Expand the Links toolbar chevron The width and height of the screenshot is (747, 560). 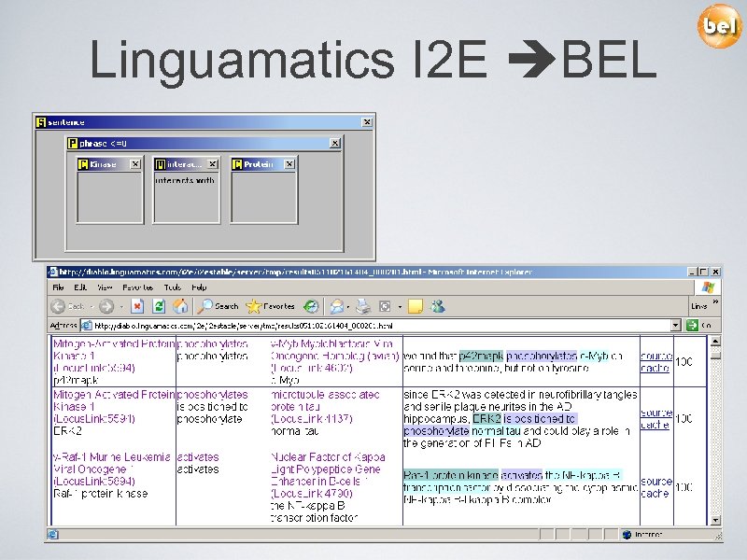pyautogui.click(x=715, y=301)
